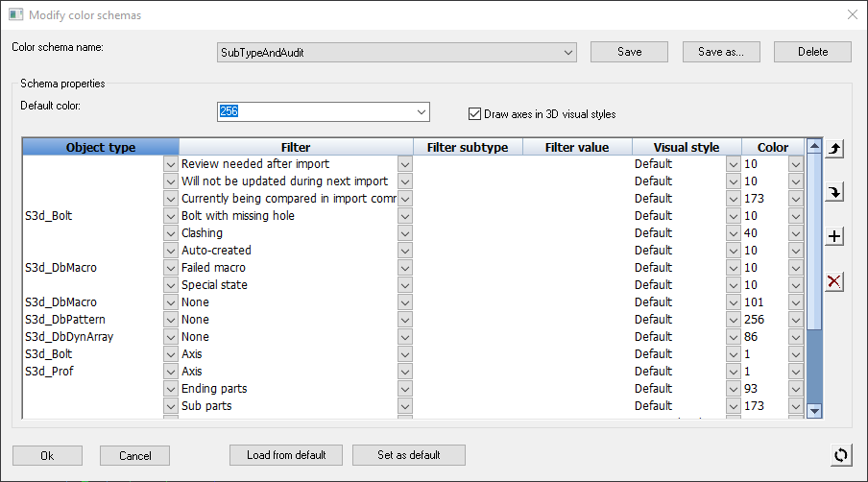The height and width of the screenshot is (482, 868).
Task: Click the Load from default button
Action: tap(286, 455)
